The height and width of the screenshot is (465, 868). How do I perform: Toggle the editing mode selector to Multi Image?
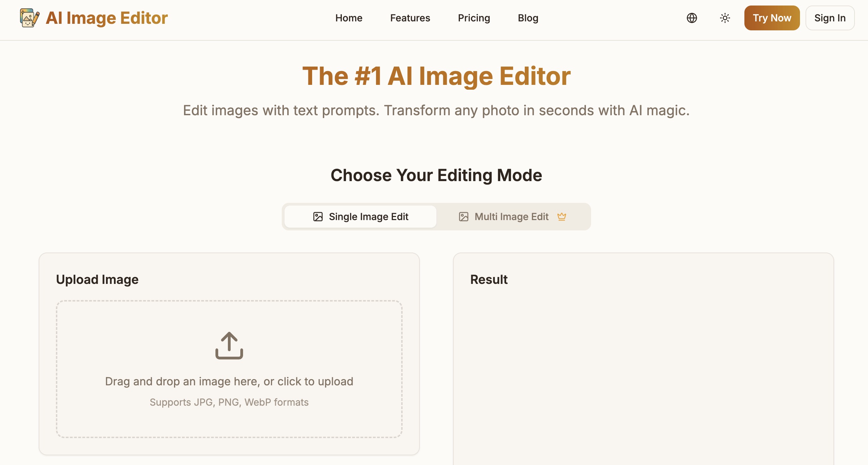pos(511,217)
